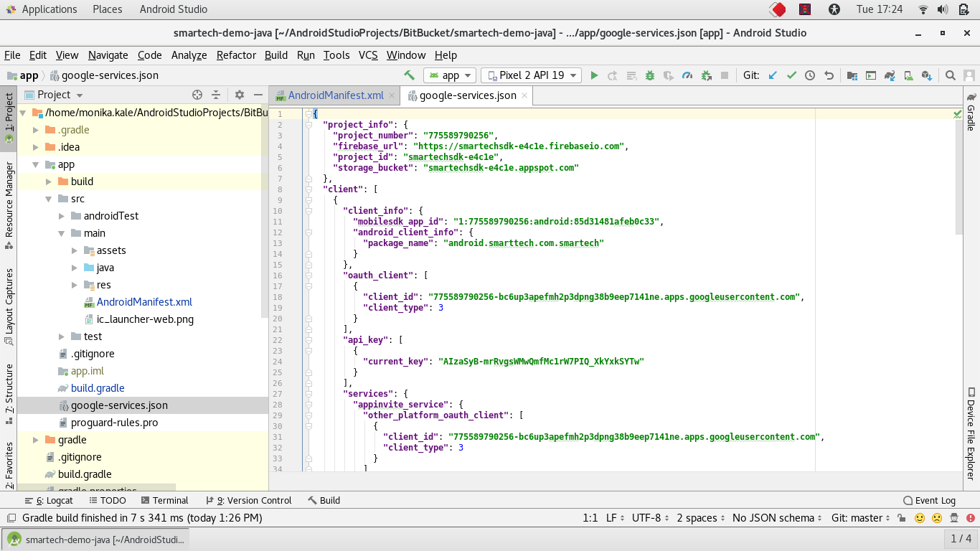Screen dimensions: 980x551
Task: Open Project Structure icon in toolbar
Action: (852, 75)
